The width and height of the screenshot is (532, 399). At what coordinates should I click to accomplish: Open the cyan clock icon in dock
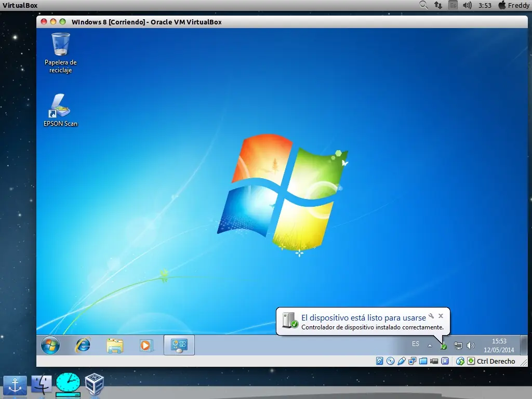tap(68, 385)
